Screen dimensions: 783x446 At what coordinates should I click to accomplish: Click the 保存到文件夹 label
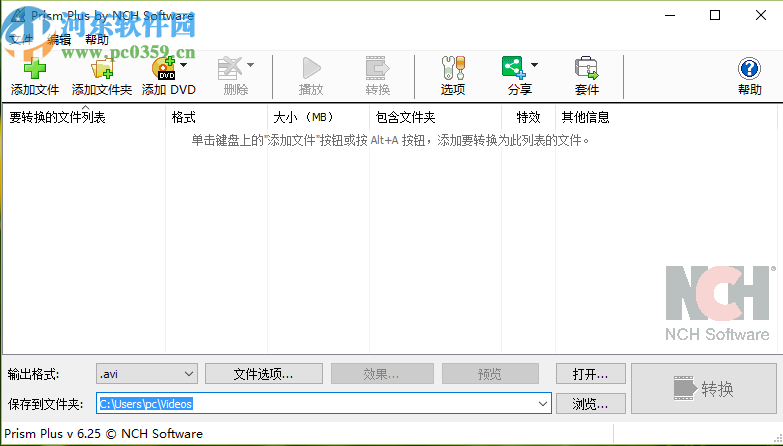point(45,404)
